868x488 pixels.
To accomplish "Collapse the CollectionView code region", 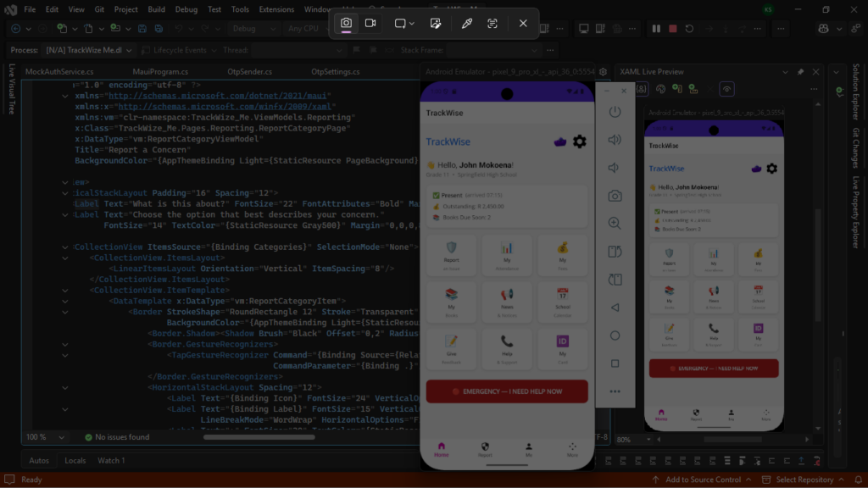I will point(65,247).
